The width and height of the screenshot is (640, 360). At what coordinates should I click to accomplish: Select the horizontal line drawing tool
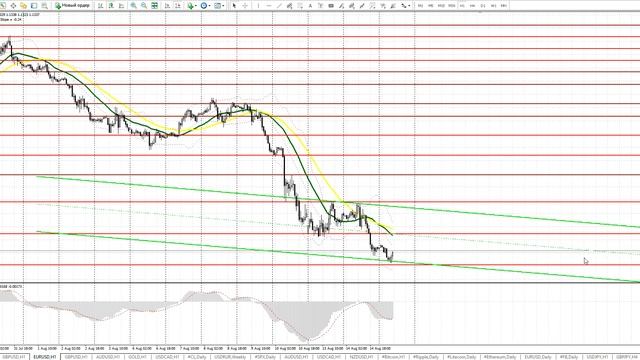pos(269,6)
